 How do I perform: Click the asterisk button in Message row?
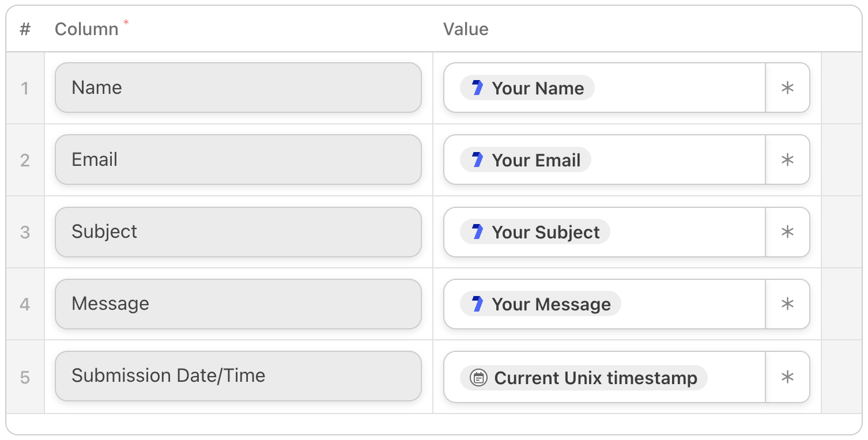787,304
